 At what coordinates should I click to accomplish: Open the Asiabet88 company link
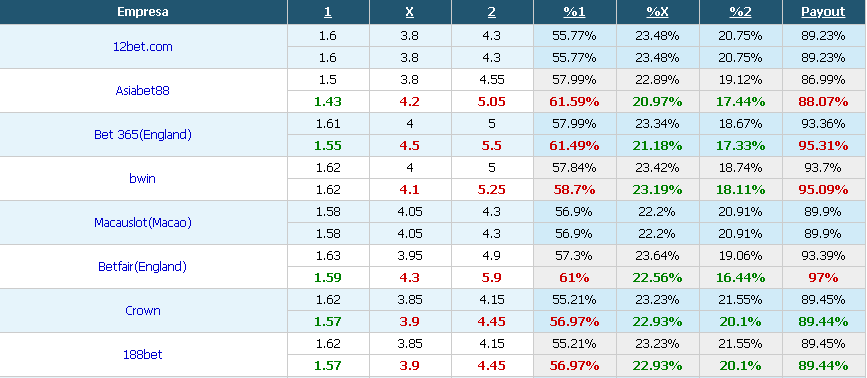pos(143,91)
